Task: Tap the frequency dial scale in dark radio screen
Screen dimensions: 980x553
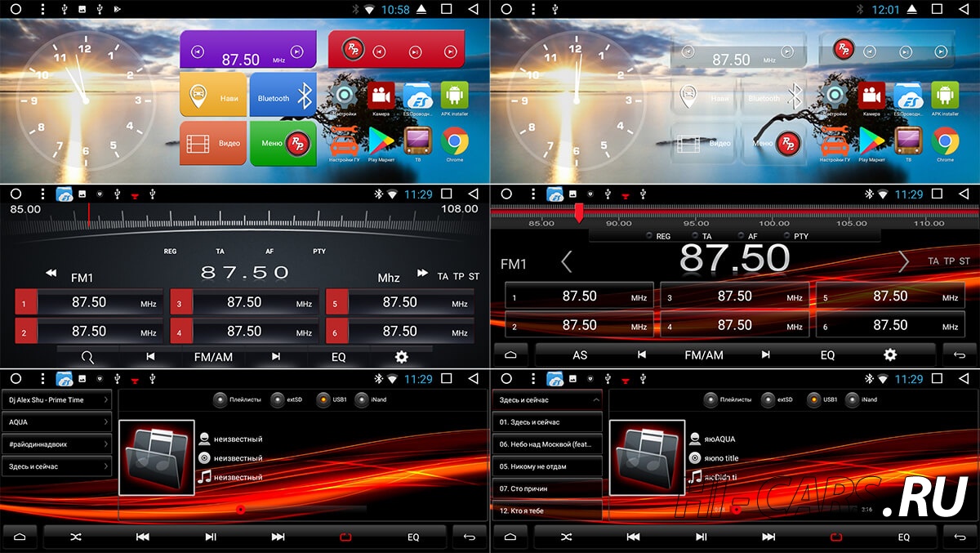Action: [245, 217]
